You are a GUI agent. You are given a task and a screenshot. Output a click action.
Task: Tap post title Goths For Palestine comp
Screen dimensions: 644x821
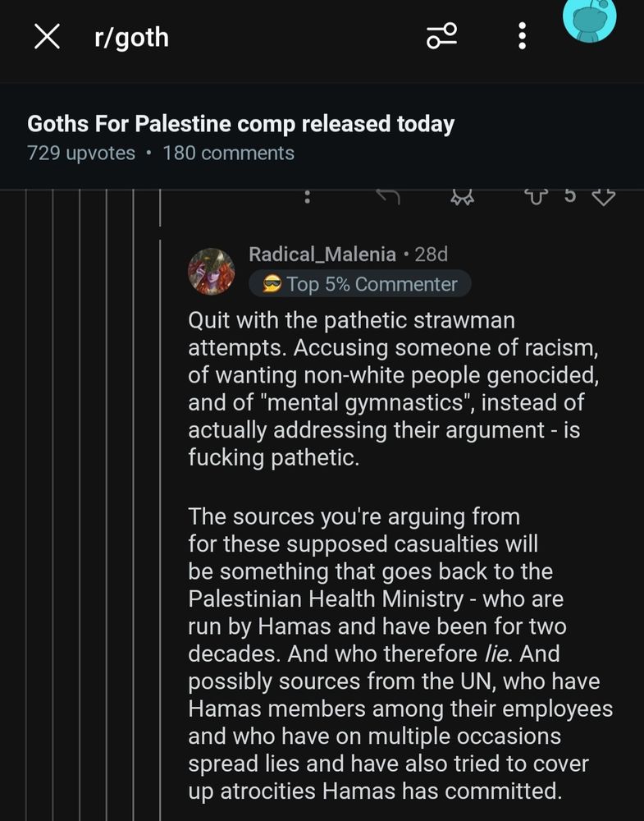[240, 124]
